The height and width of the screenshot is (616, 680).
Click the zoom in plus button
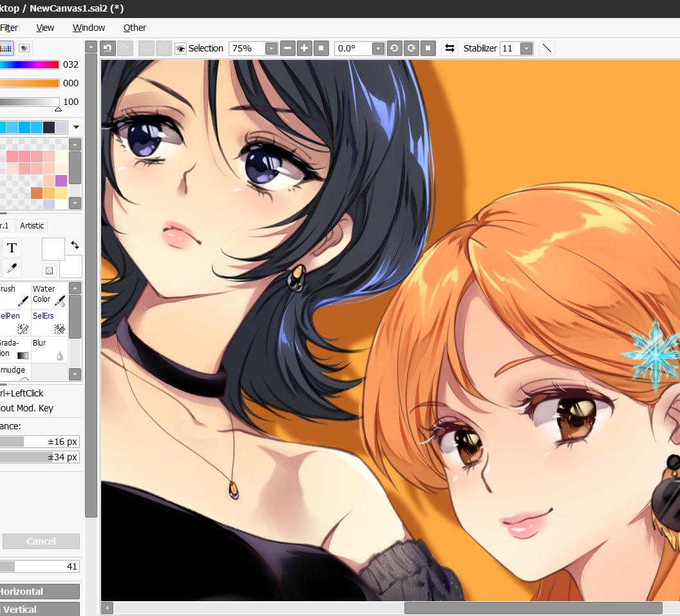tap(304, 48)
